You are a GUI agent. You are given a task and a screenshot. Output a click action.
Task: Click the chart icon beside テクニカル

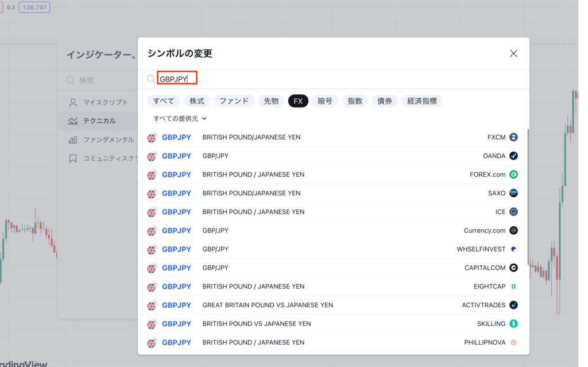coord(73,121)
